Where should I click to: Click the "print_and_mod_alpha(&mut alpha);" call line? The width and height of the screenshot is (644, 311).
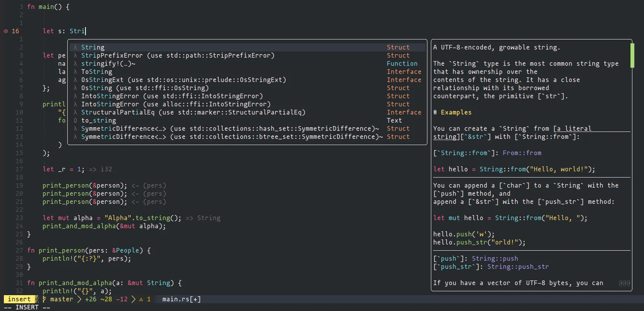click(x=104, y=226)
